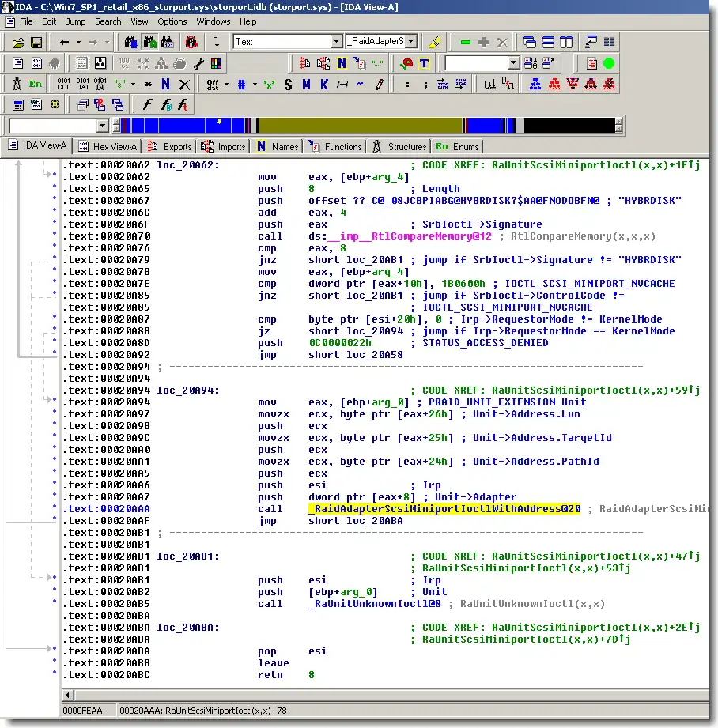Click the loc_20A94: label line

coord(188,390)
